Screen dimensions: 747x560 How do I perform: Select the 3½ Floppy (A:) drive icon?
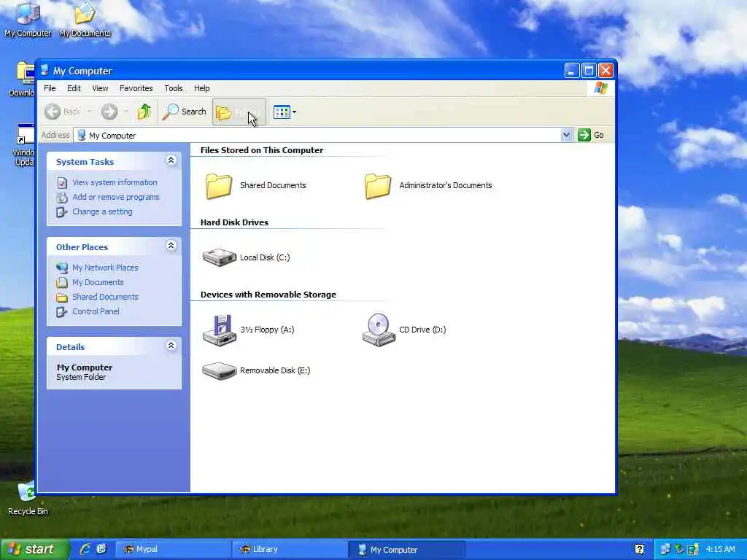tap(219, 330)
